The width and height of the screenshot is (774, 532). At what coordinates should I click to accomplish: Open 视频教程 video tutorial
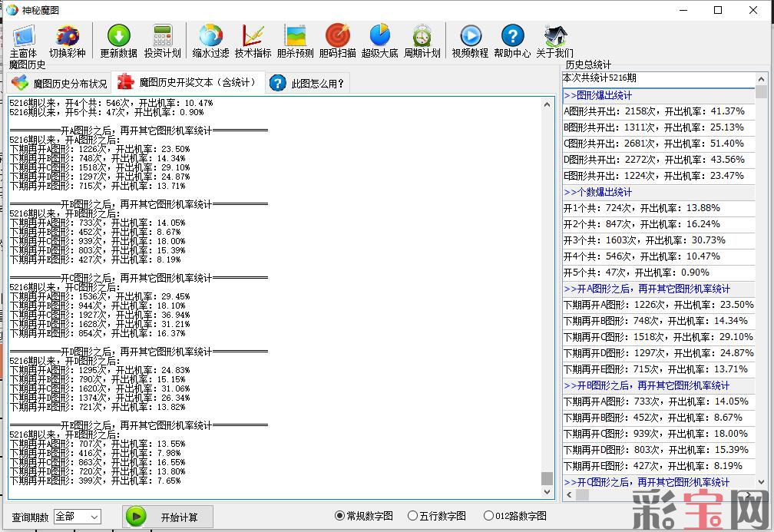pos(470,41)
